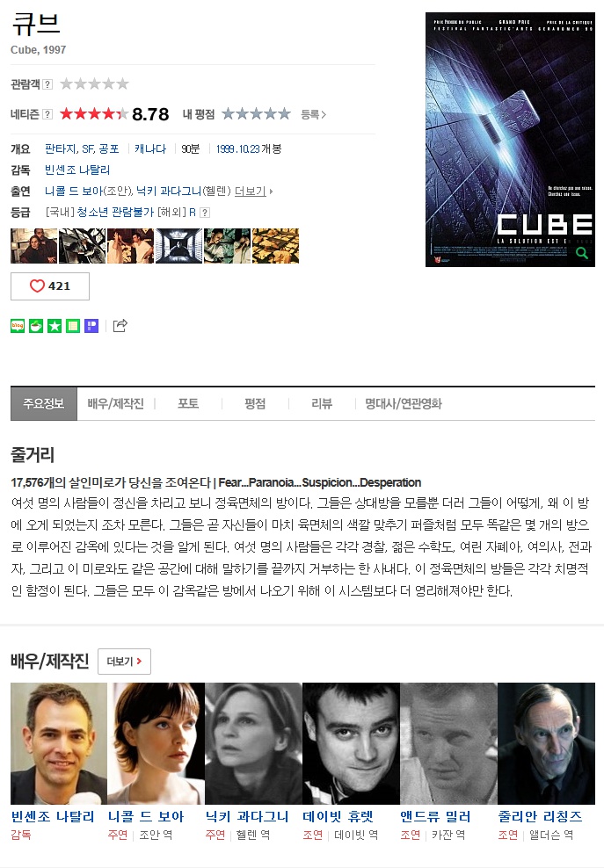Open director link 빈센조 나탈리 in info
The height and width of the screenshot is (868, 604).
tap(77, 170)
